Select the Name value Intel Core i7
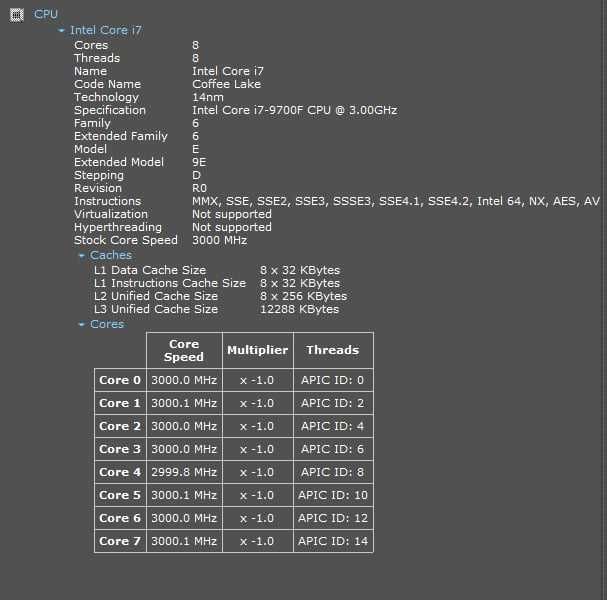This screenshot has width=607, height=600. pyautogui.click(x=228, y=71)
